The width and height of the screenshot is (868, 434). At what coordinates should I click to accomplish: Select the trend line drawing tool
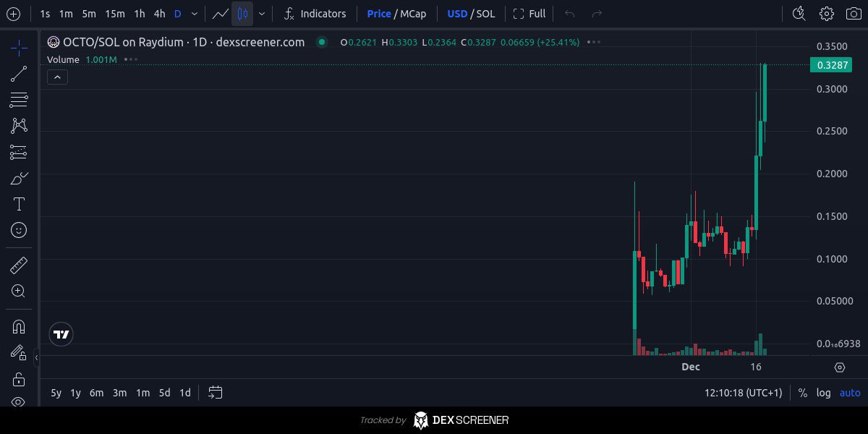pos(19,74)
